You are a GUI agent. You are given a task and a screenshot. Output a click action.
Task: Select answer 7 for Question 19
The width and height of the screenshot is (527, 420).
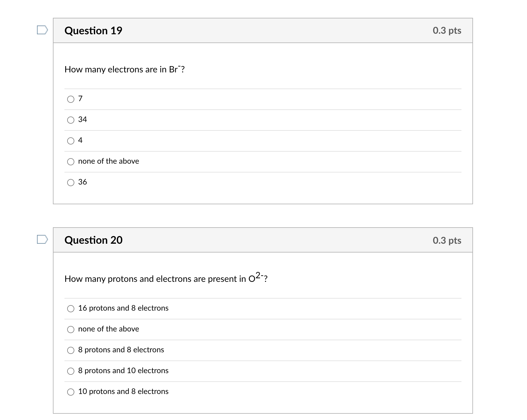pyautogui.click(x=71, y=99)
